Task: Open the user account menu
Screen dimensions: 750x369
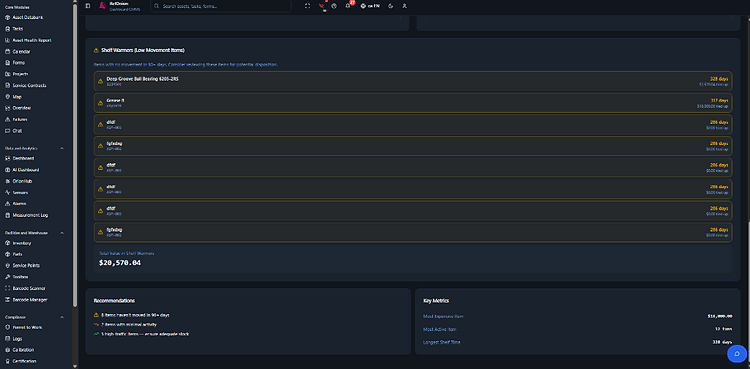Action: 405,6
